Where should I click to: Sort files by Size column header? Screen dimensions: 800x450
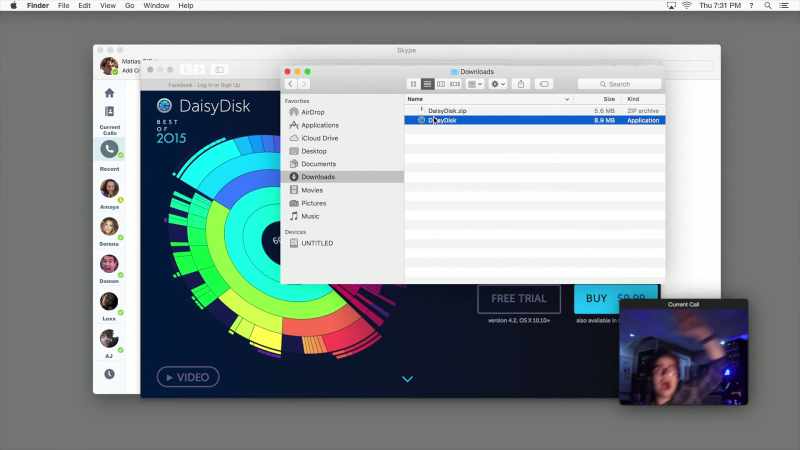coord(609,99)
